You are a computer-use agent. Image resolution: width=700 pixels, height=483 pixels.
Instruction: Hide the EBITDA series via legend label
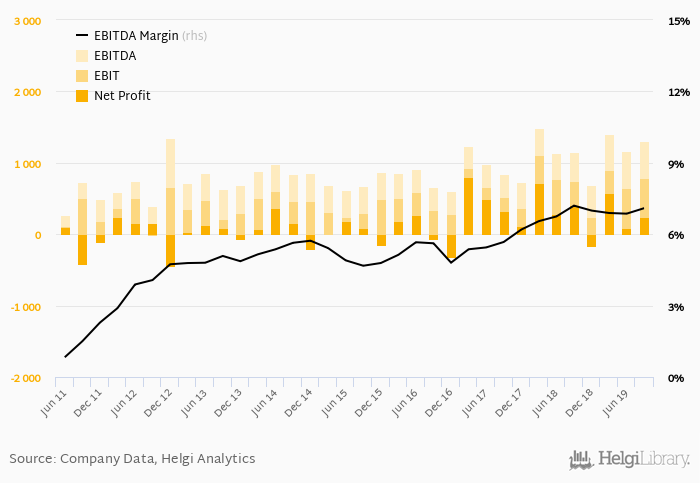click(x=116, y=56)
